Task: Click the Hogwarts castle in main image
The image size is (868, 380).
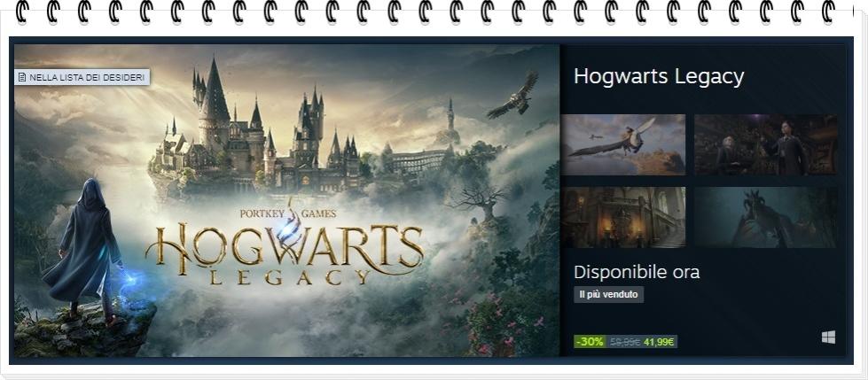Action: (266, 133)
